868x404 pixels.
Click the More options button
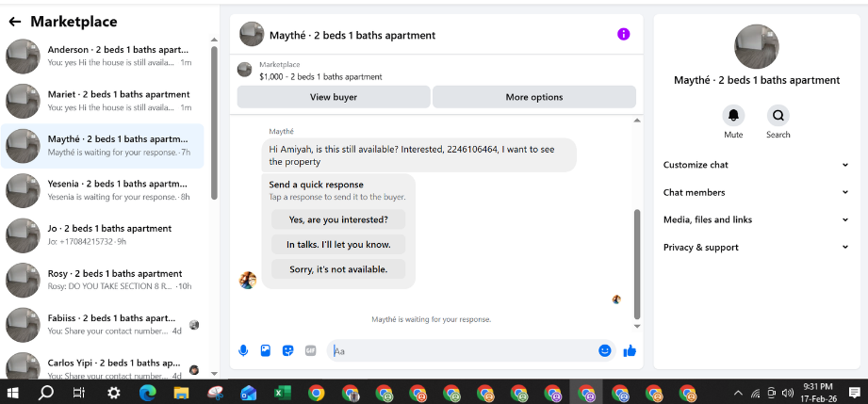point(534,97)
